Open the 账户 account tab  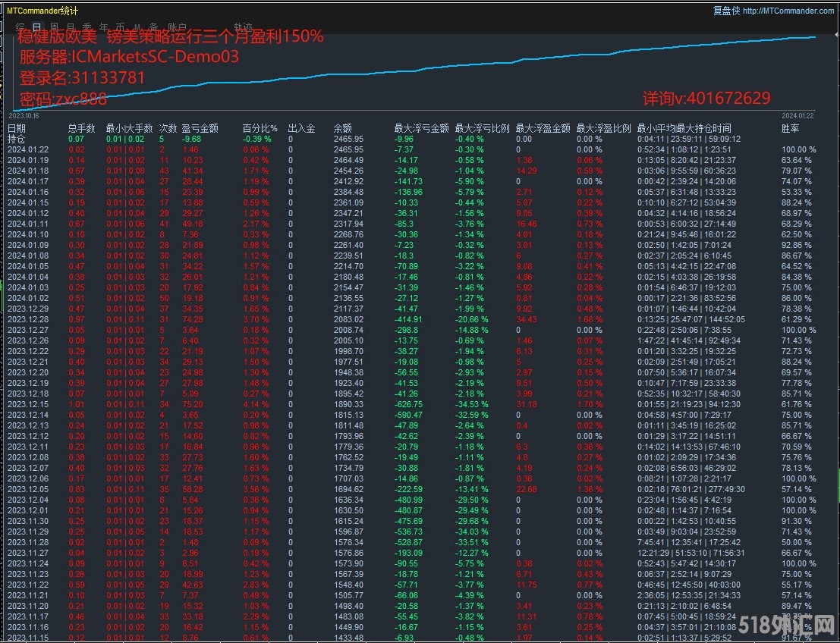(x=177, y=27)
